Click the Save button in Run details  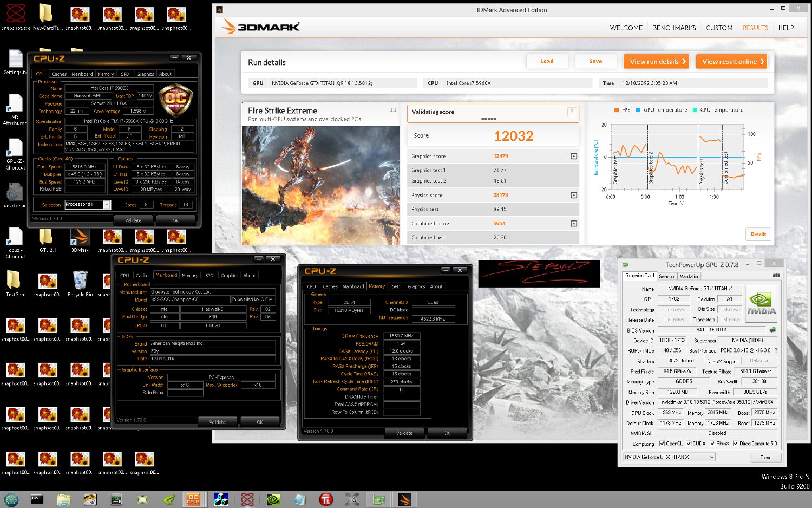click(x=595, y=61)
